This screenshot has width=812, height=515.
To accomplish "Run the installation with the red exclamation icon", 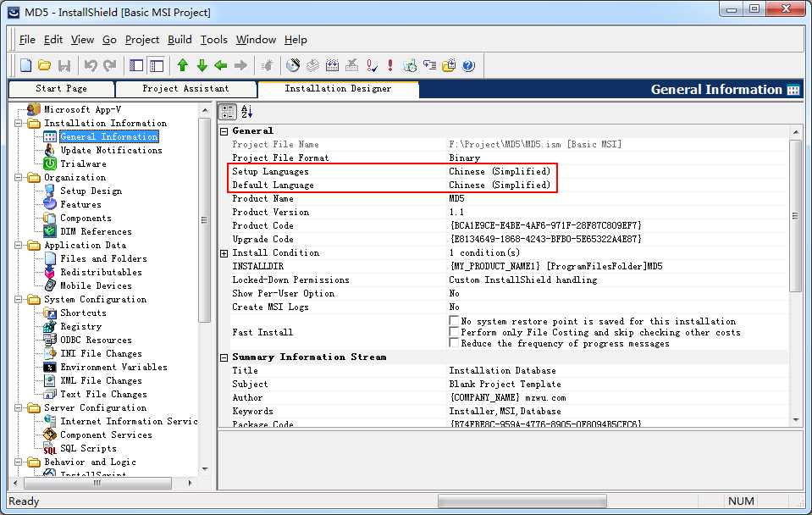I will click(x=390, y=65).
